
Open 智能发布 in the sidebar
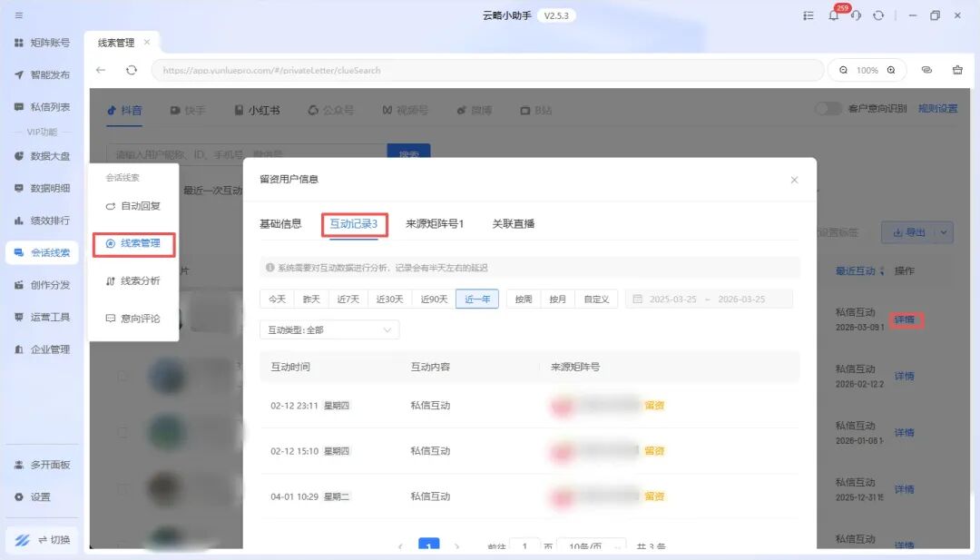[42, 74]
